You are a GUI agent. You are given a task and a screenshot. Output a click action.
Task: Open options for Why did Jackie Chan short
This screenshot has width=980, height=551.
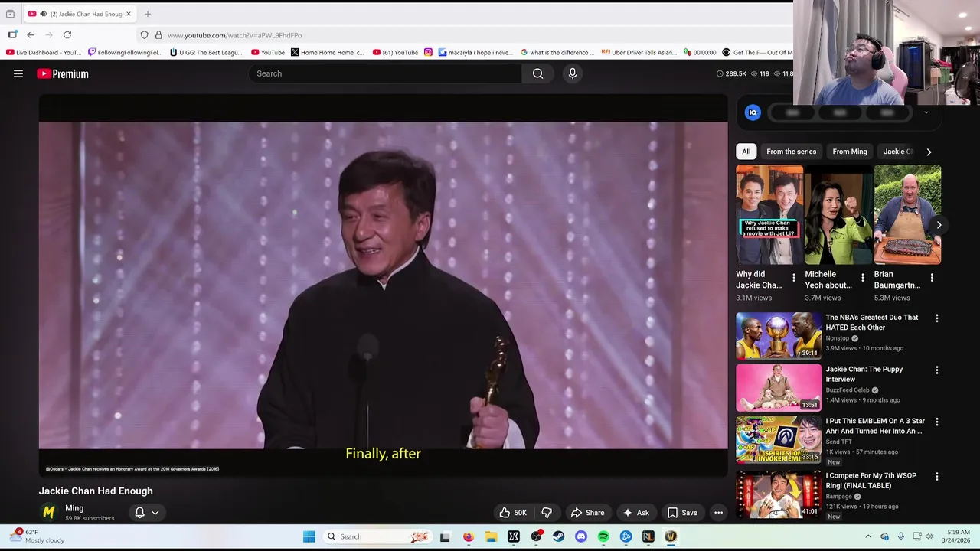pyautogui.click(x=793, y=278)
